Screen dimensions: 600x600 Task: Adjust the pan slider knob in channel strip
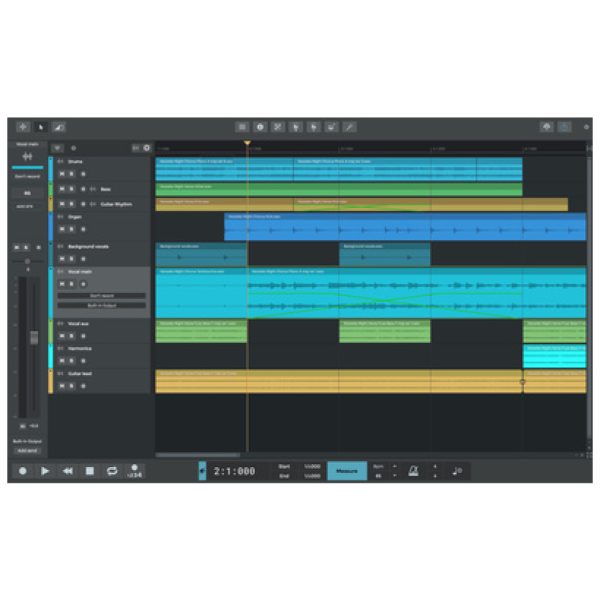point(27,261)
